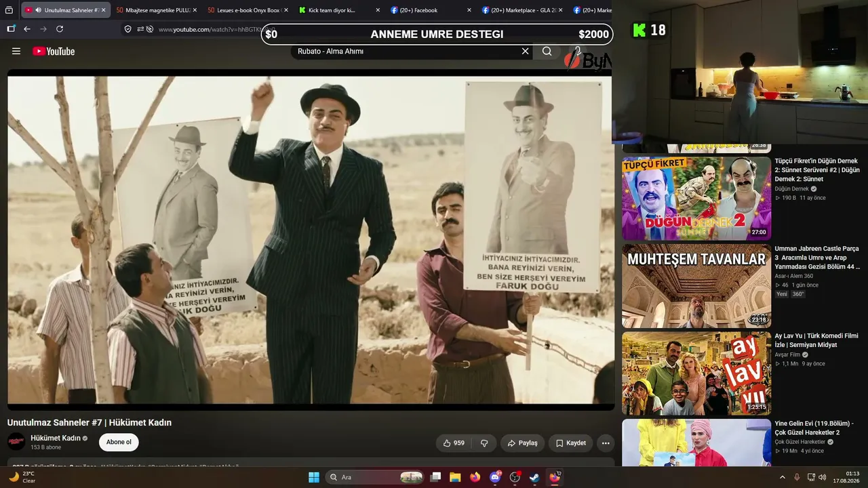Open the Windows Start menu
868x488 pixels.
coord(314,477)
